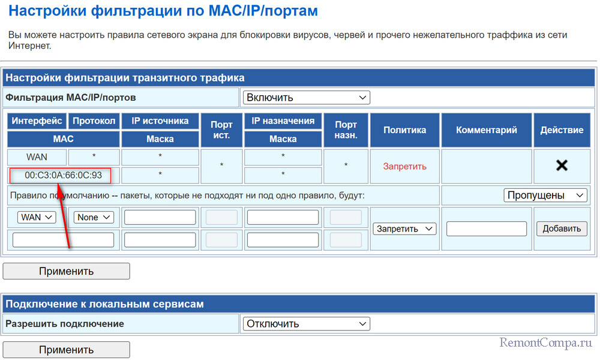Expand the WAN interface dropdown
The image size is (600, 364).
[x=37, y=217]
